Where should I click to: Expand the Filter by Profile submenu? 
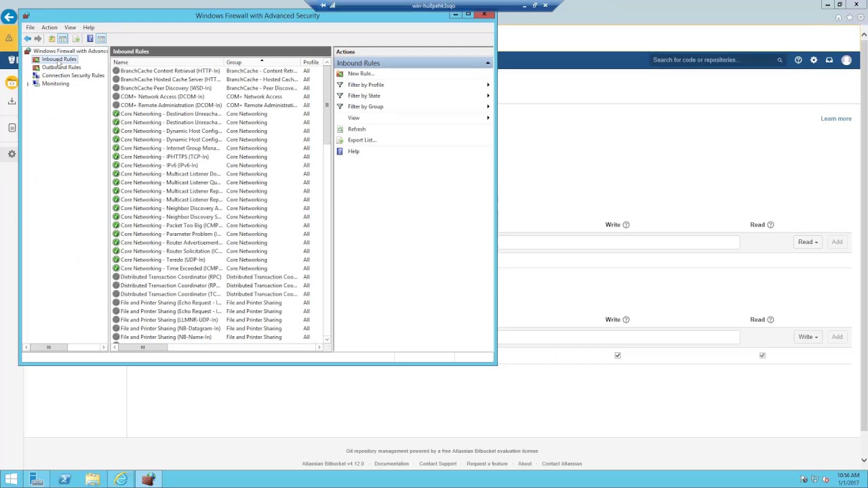click(488, 85)
